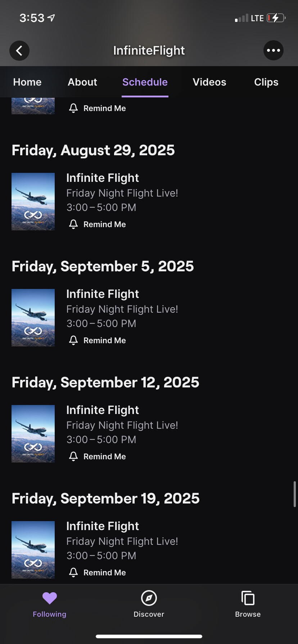Tap bell icon for August 29 stream

coord(73,224)
